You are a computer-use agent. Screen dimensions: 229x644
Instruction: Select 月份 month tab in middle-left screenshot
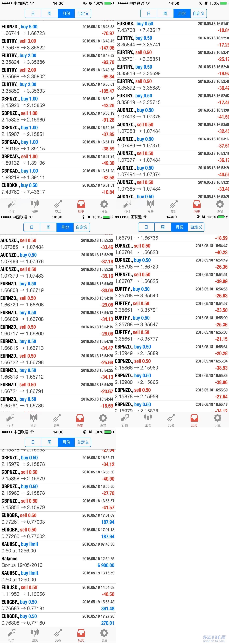click(65, 227)
